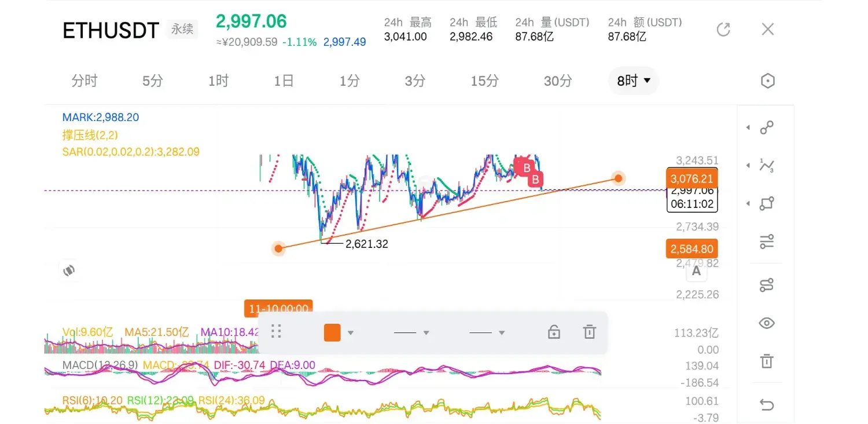Screen dimensions: 868x424
Task: Click the A auto-scale button on the price axis
Action: pyautogui.click(x=696, y=271)
